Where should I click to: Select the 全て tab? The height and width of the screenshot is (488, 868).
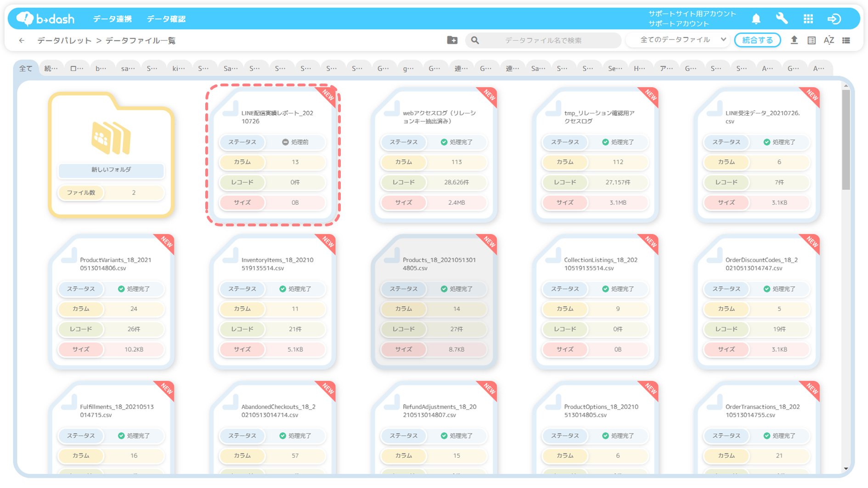pos(26,68)
